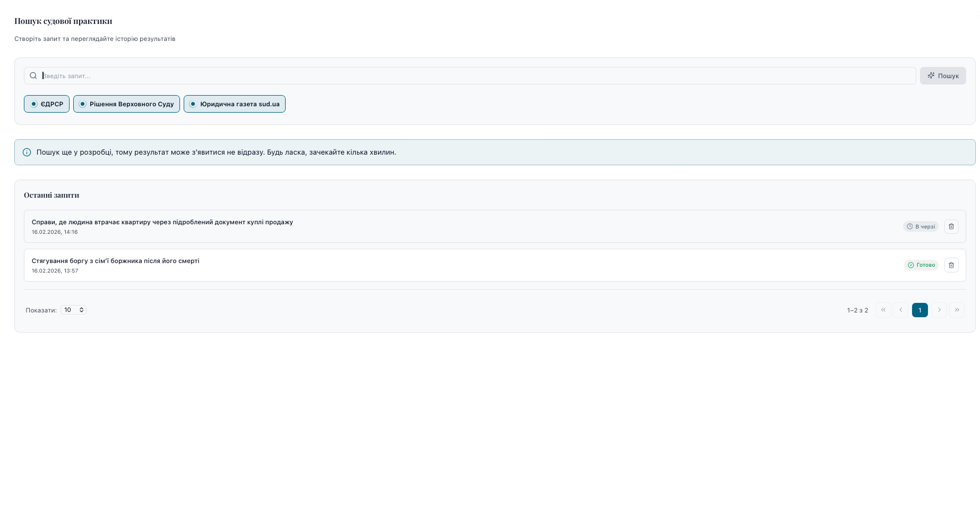Delete the 'Стягування боргу' query
The width and height of the screenshot is (980, 525).
click(x=951, y=265)
